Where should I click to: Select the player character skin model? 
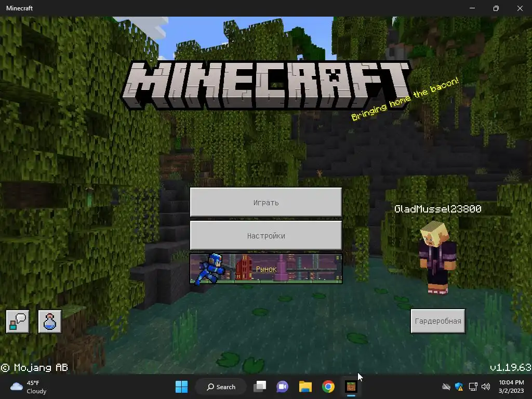437,257
